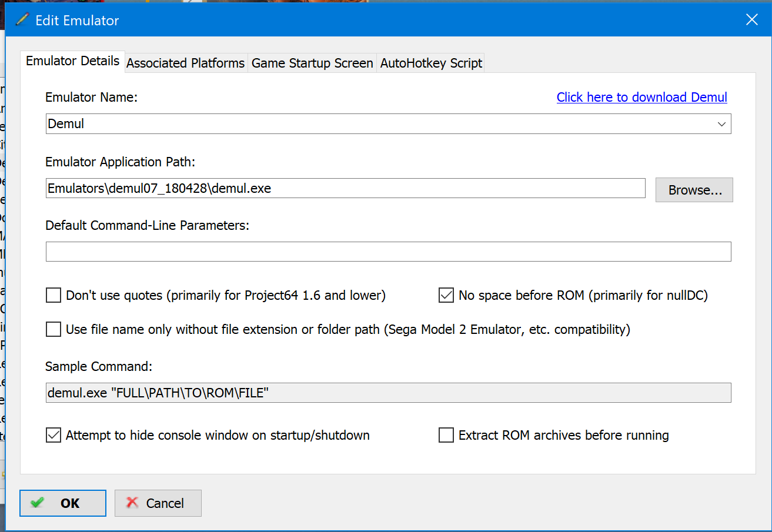Image resolution: width=772 pixels, height=532 pixels.
Task: Click the 'Edit Emulator' window title text
Action: click(x=77, y=20)
